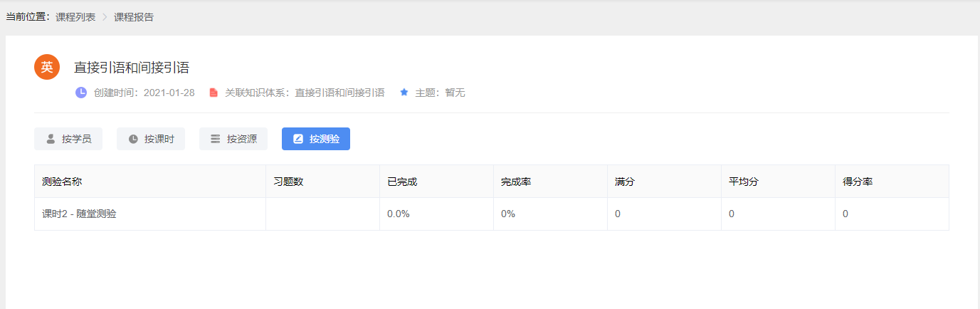Click the 完成率 column header
The image size is (980, 309).
pyautogui.click(x=516, y=182)
